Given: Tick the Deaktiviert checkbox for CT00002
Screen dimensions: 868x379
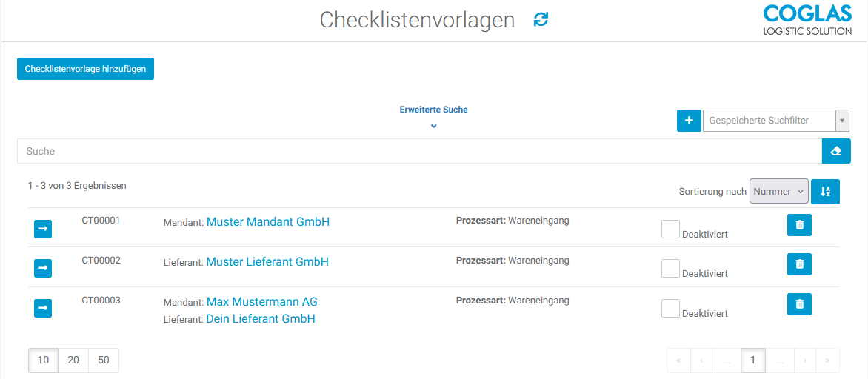Looking at the screenshot, I should point(670,269).
